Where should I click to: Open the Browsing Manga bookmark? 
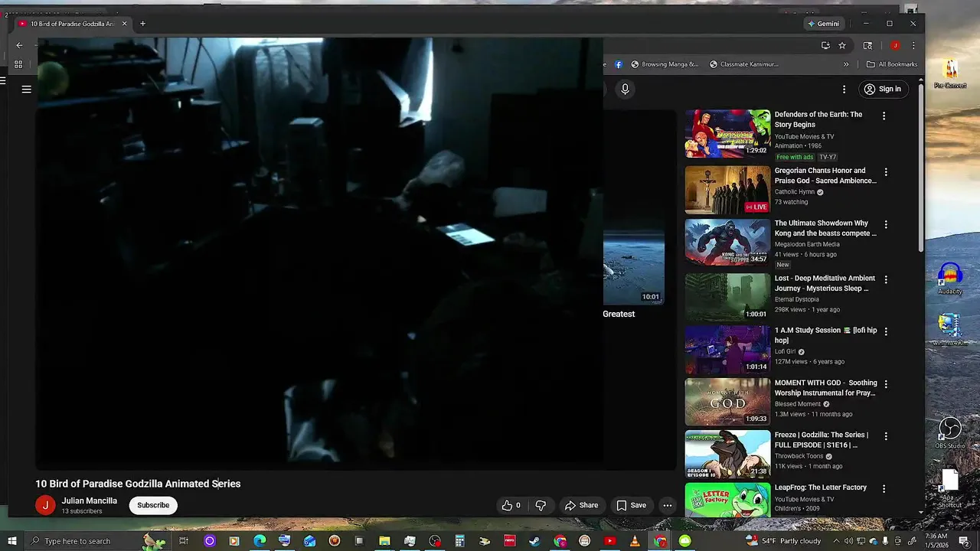pos(665,64)
